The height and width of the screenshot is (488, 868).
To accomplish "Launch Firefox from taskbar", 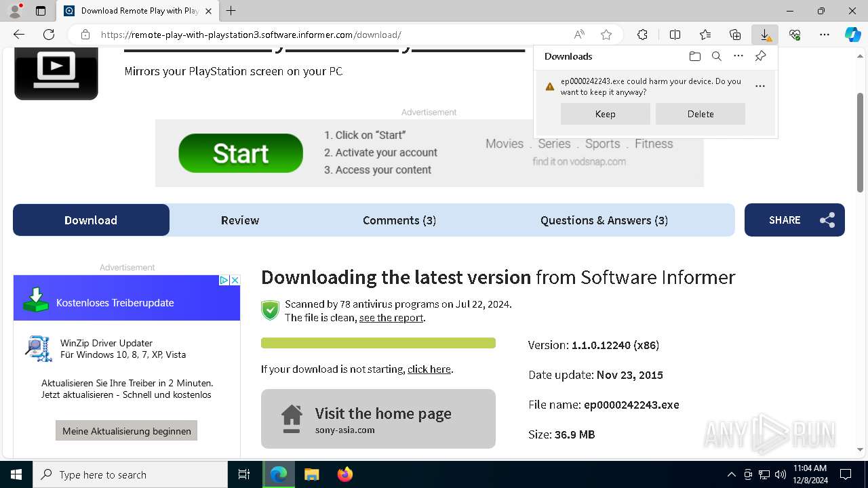I will point(345,474).
